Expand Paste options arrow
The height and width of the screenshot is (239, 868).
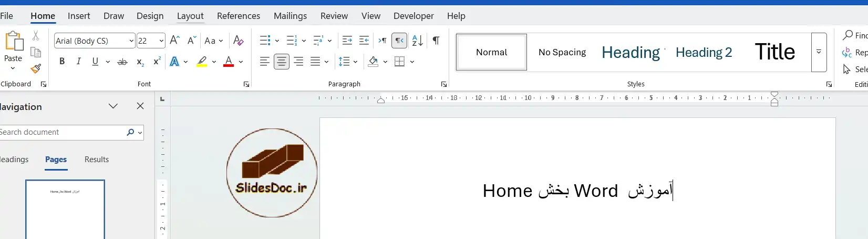[x=13, y=68]
